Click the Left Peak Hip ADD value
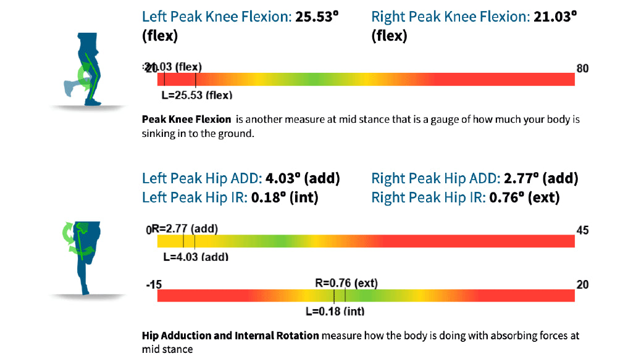The width and height of the screenshot is (636, 364). (303, 179)
